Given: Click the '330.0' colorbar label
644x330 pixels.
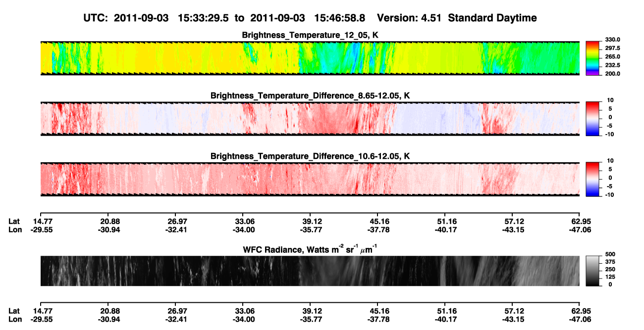Looking at the screenshot, I should 613,40.
